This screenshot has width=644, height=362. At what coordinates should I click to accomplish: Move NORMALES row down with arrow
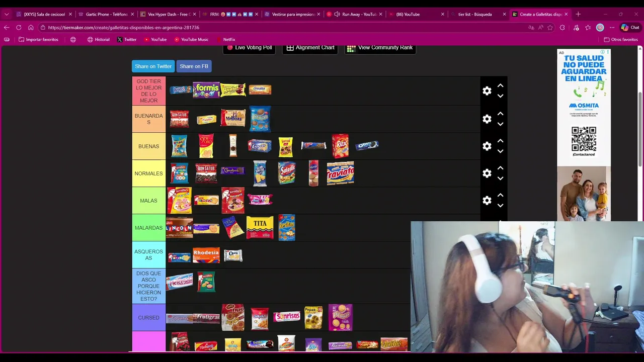[x=500, y=178]
